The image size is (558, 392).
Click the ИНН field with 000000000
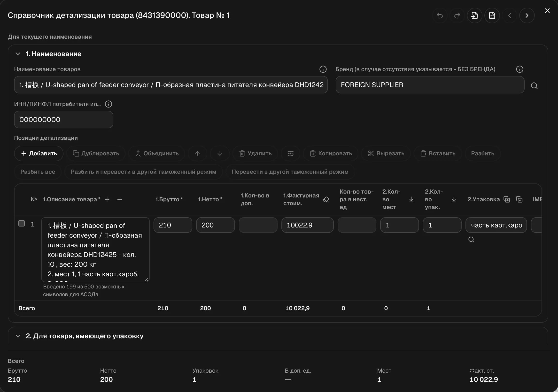pyautogui.click(x=64, y=120)
